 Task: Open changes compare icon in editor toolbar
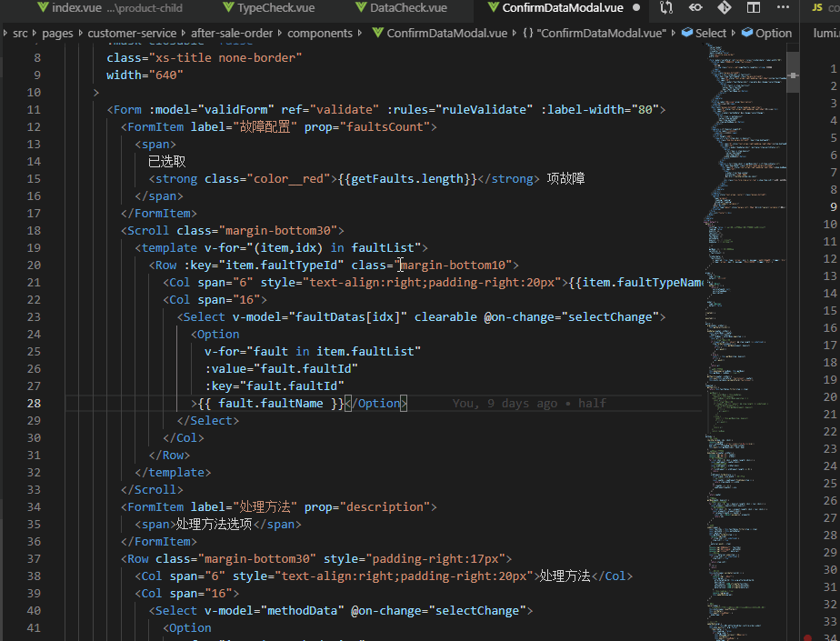[665, 7]
